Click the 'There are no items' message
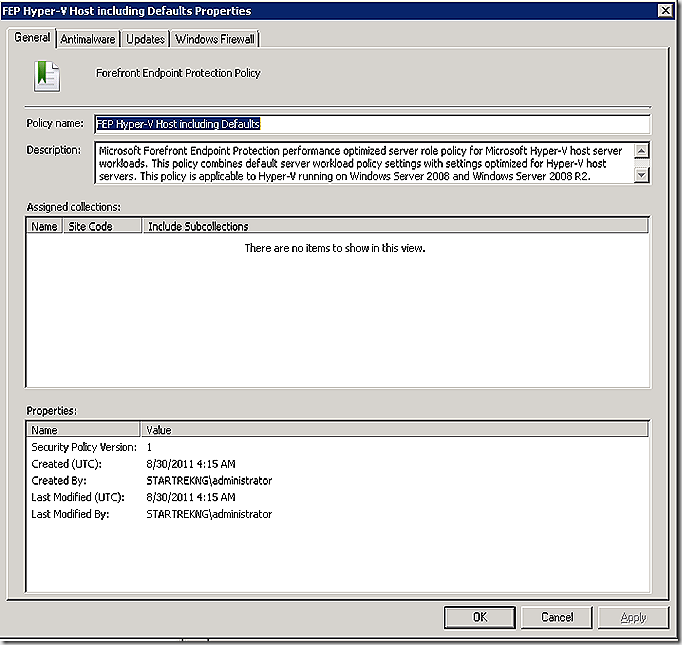The height and width of the screenshot is (645, 682). pyautogui.click(x=335, y=248)
